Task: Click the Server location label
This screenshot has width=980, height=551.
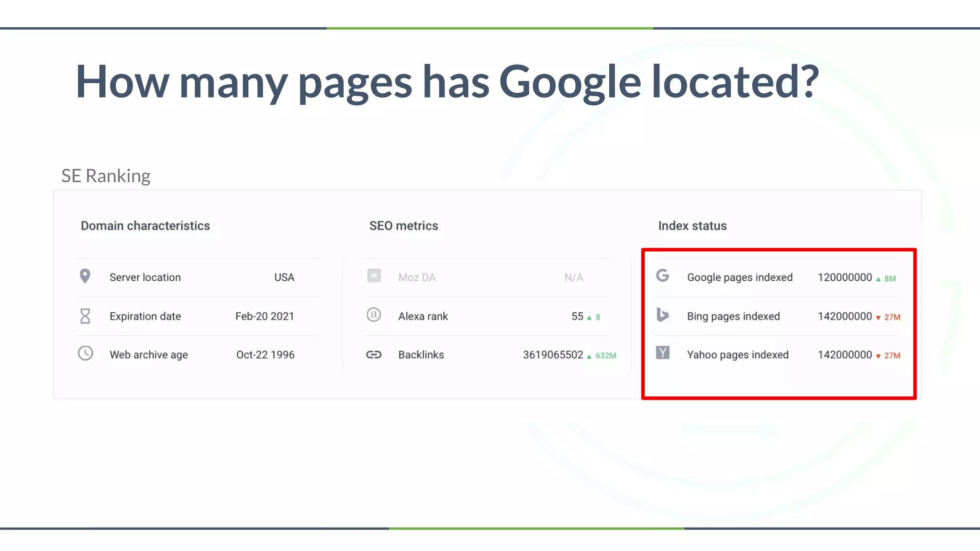Action: point(145,277)
